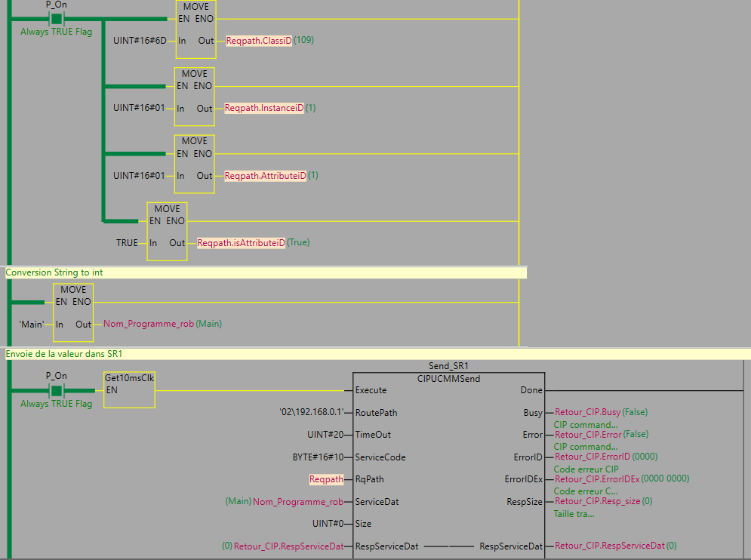Click the 'Main' string input constant
Screen dimensions: 751x560
click(x=32, y=325)
